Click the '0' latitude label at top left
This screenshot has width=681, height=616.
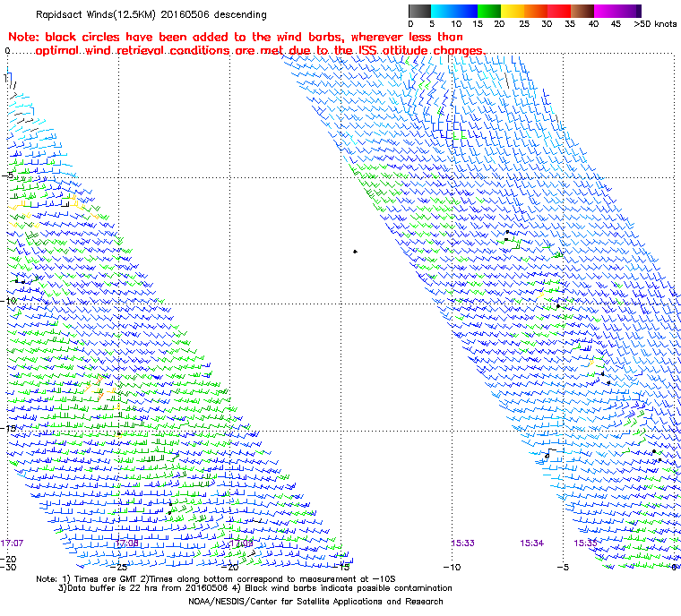click(7, 51)
